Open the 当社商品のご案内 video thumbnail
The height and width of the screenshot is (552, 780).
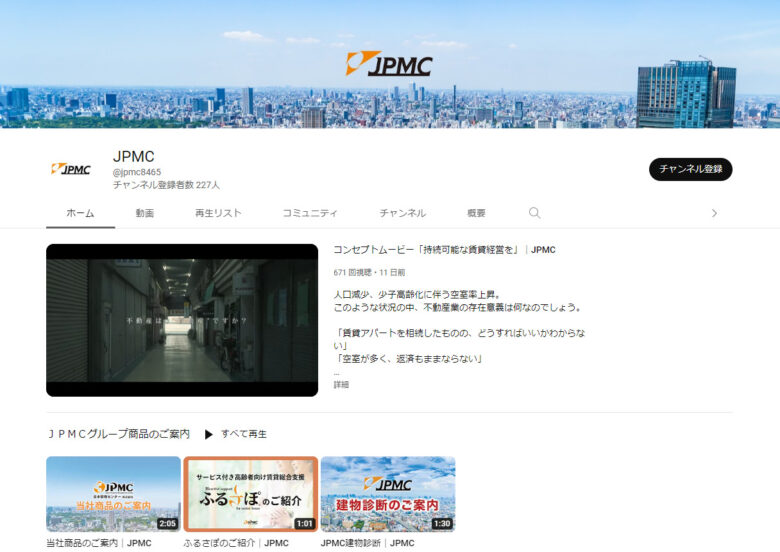coord(113,494)
